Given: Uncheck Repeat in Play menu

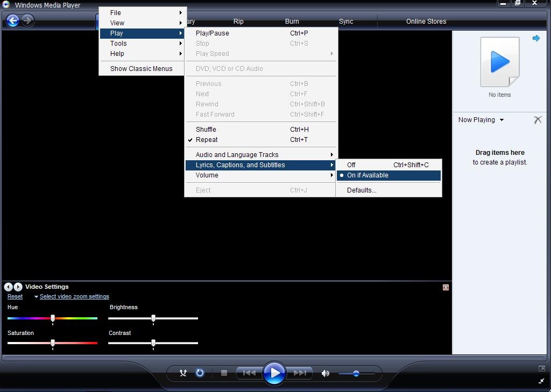Looking at the screenshot, I should pos(261,139).
